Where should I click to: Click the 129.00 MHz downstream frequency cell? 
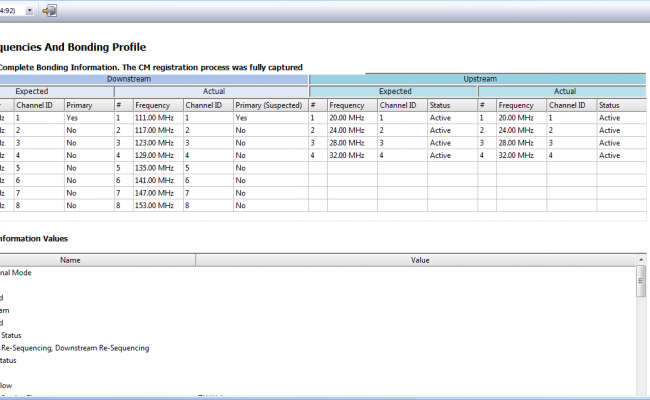pos(153,155)
